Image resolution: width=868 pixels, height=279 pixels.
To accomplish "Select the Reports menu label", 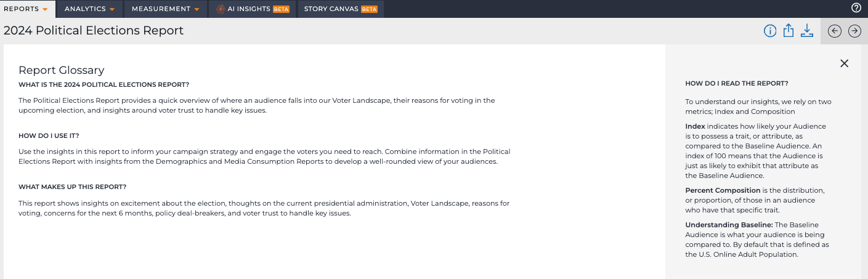I will [21, 9].
